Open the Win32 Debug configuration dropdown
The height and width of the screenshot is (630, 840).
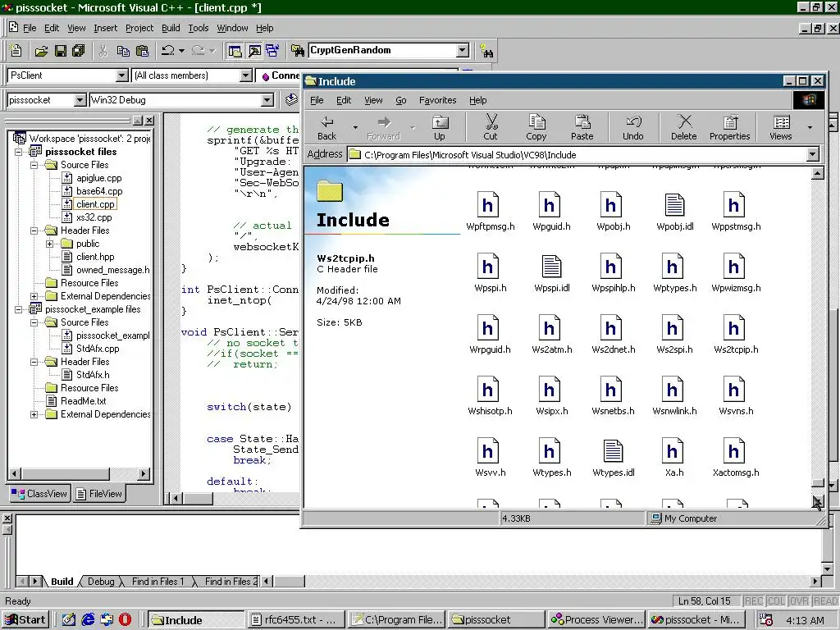pos(267,100)
